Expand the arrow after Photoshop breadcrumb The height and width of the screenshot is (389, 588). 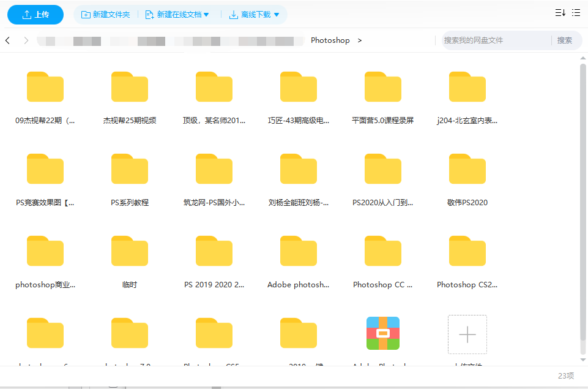(x=360, y=40)
